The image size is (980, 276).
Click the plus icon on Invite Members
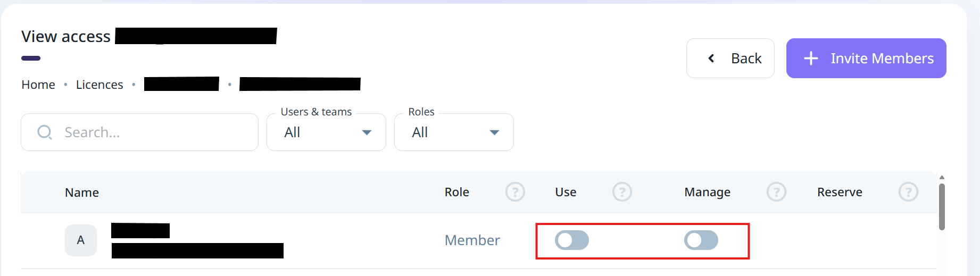point(811,58)
